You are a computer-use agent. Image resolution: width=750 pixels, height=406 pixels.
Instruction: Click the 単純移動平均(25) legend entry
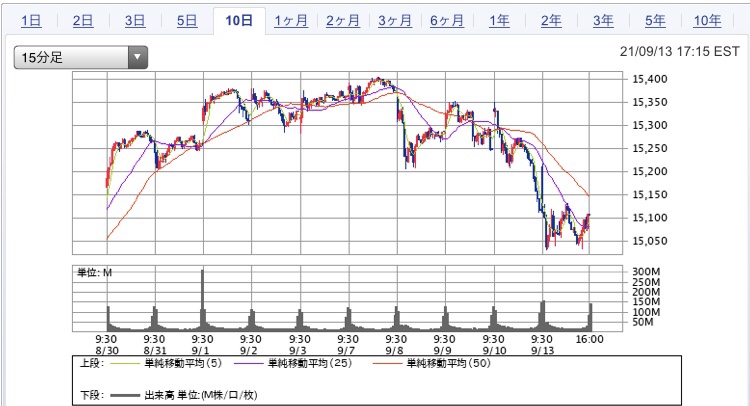[310, 363]
